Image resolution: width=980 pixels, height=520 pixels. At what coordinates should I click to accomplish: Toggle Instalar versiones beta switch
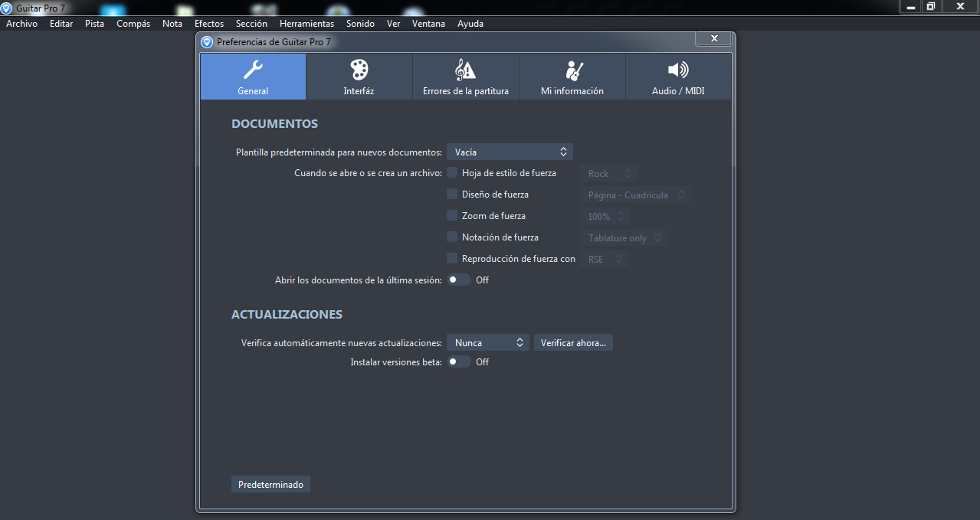click(x=459, y=361)
